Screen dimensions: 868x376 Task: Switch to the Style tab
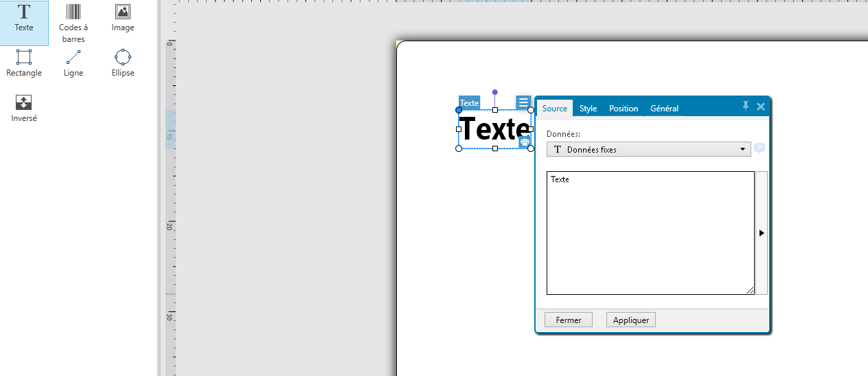588,109
